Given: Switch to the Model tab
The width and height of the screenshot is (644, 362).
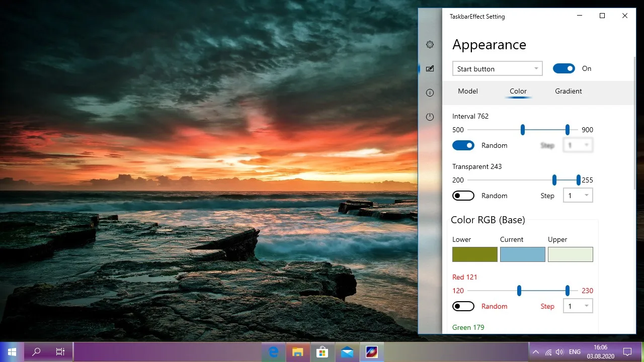Looking at the screenshot, I should (x=468, y=91).
